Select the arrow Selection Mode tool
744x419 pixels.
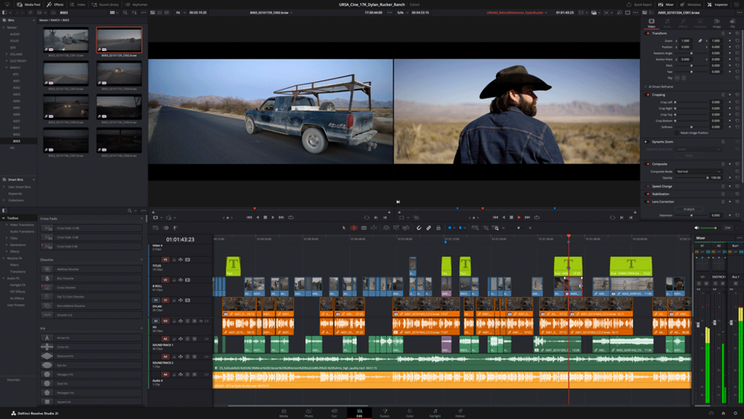coord(344,228)
